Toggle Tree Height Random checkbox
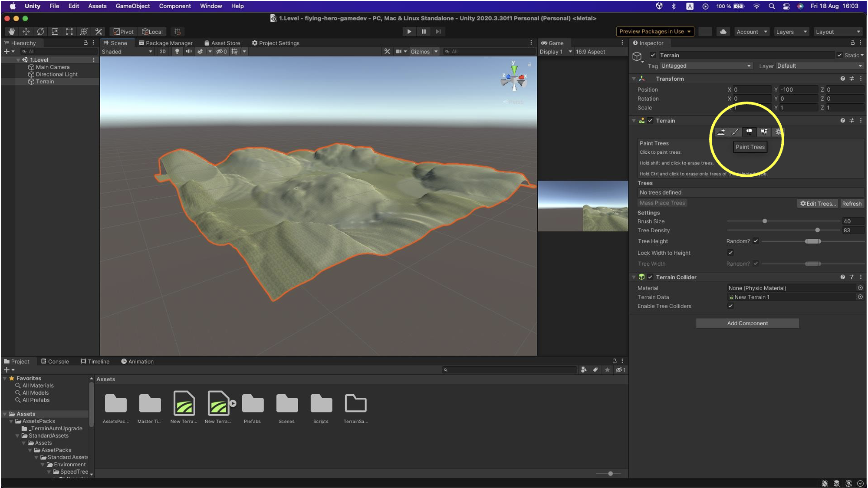 756,241
